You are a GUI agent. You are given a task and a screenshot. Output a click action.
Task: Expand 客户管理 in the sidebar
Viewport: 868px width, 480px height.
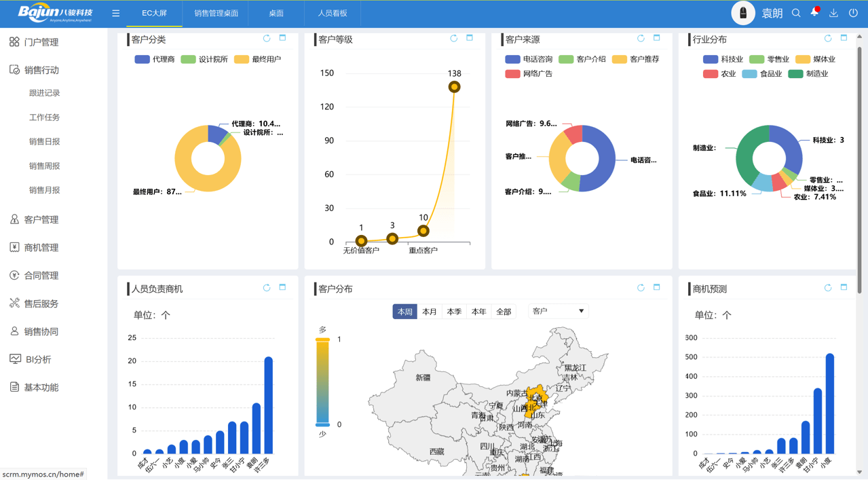pos(41,220)
